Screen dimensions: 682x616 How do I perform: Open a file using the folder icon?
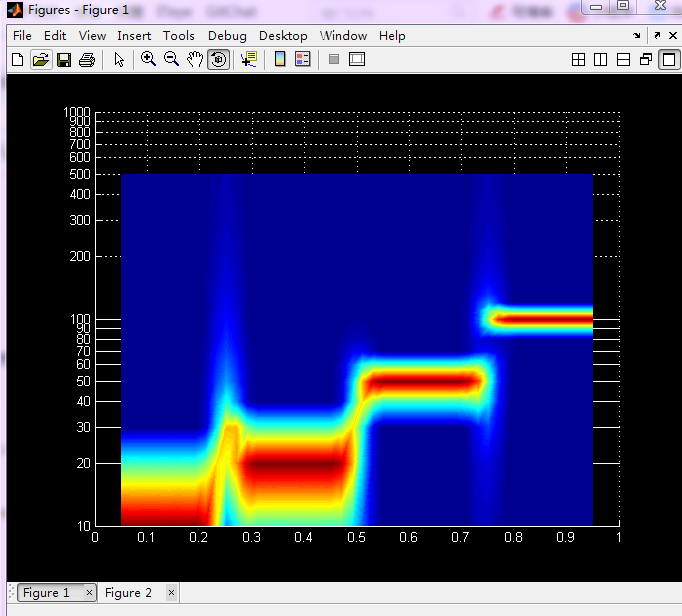coord(40,60)
